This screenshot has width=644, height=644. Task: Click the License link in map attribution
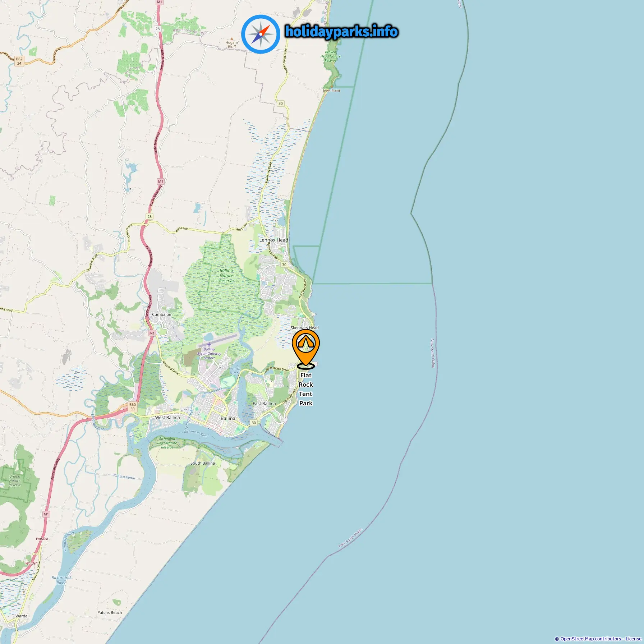coord(633,639)
